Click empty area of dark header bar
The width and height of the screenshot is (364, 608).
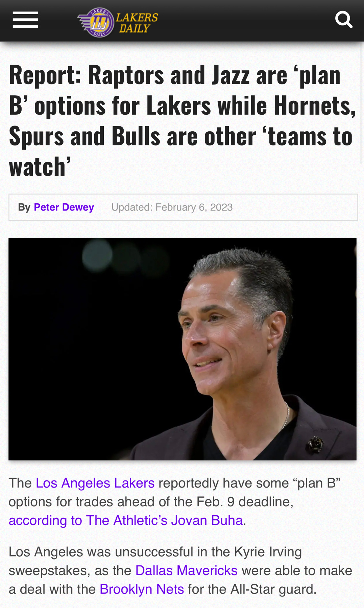point(247,20)
